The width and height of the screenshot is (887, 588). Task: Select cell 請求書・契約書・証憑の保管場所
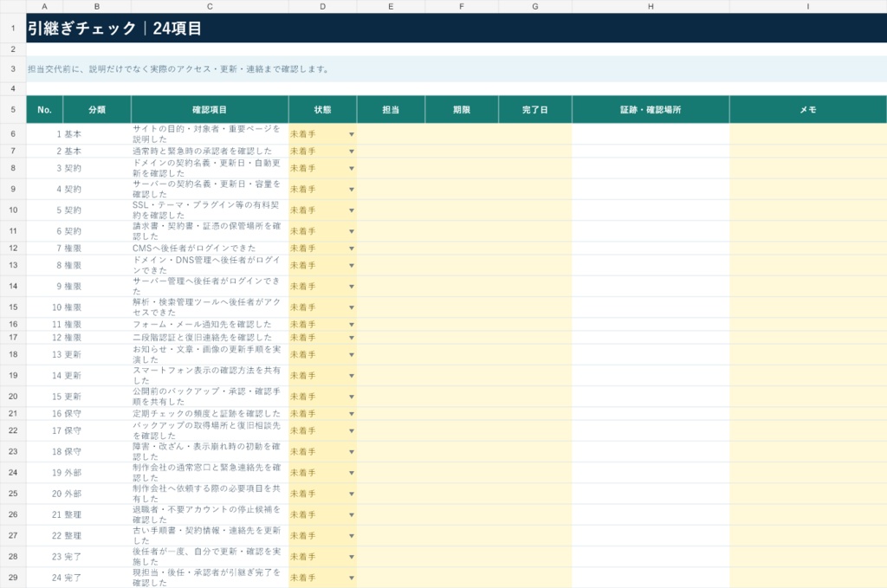210,230
